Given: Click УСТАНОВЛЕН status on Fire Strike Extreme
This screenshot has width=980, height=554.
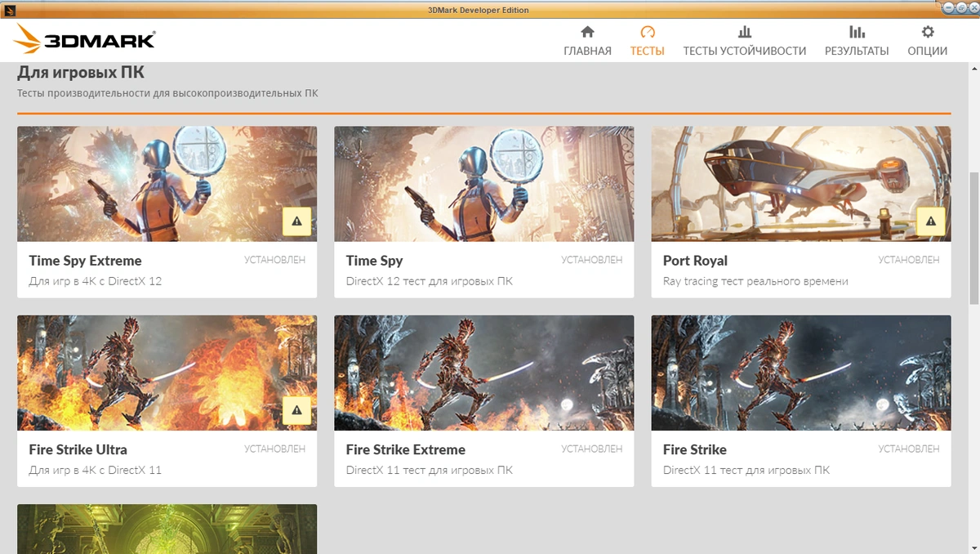Looking at the screenshot, I should (592, 449).
